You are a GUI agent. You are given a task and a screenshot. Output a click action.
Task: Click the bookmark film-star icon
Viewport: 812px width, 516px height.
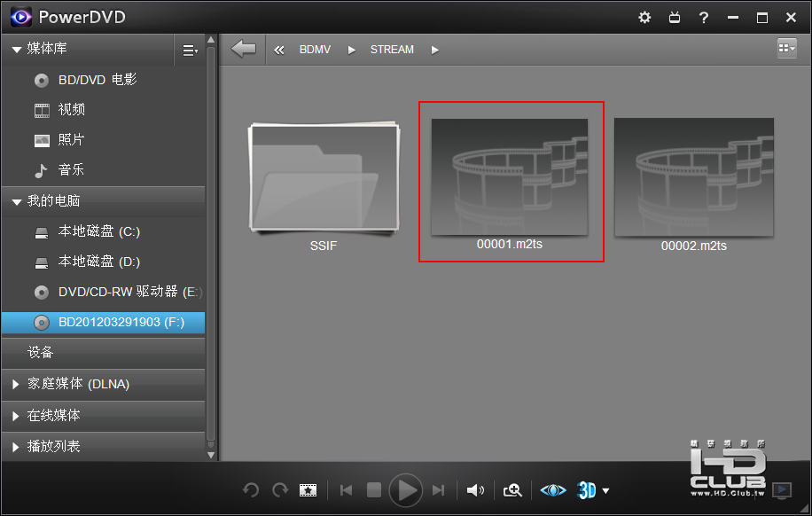(x=308, y=490)
